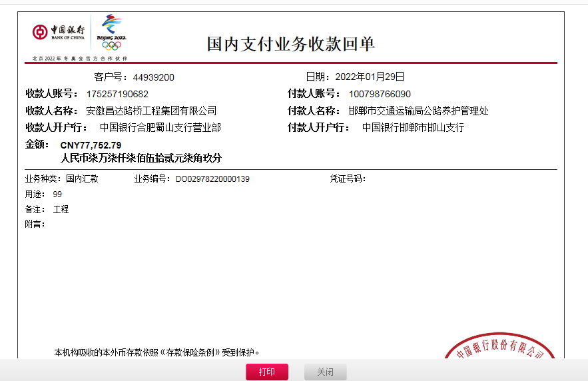Click the remark value 工程

coord(61,209)
